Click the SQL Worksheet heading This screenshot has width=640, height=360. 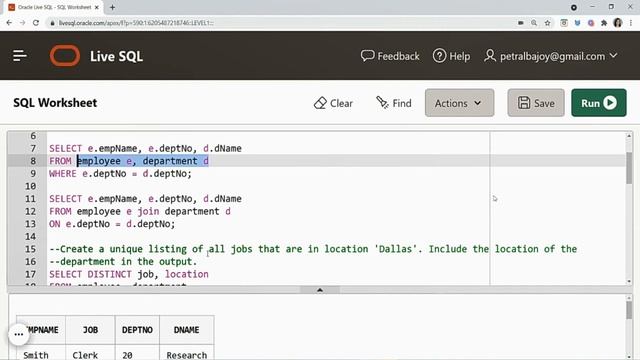[55, 103]
